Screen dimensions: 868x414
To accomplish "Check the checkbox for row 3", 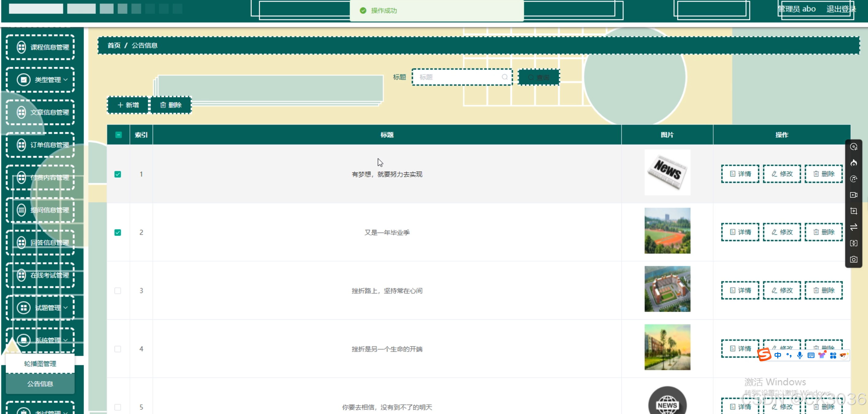I will point(118,291).
